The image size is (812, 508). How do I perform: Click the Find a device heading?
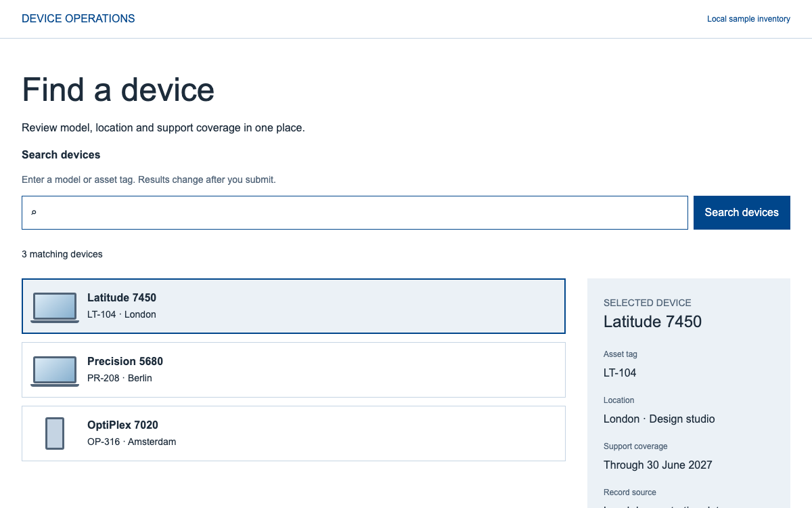point(118,89)
